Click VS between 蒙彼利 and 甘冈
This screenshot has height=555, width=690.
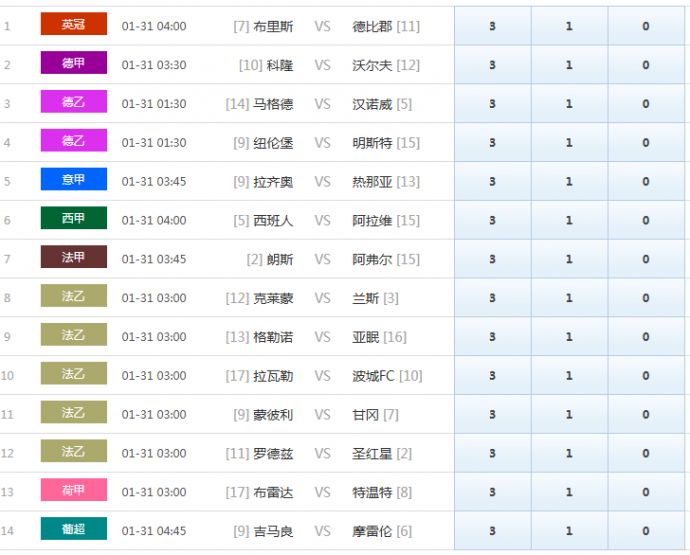click(322, 414)
